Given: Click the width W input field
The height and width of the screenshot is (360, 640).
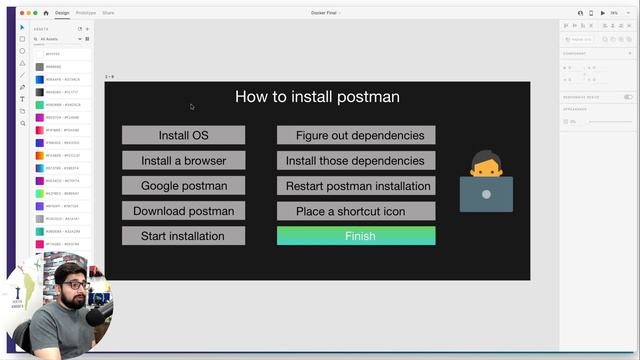Looking at the screenshot, I should point(573,68).
